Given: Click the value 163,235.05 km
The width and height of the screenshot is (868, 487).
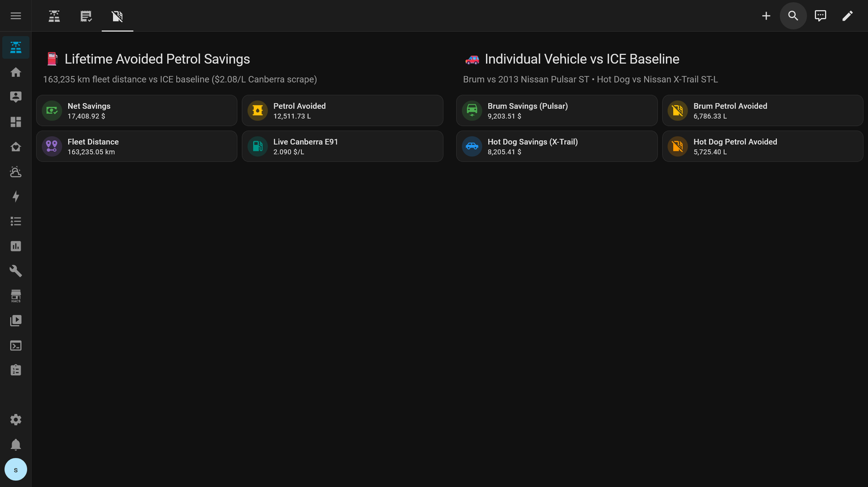Looking at the screenshot, I should click(x=91, y=152).
